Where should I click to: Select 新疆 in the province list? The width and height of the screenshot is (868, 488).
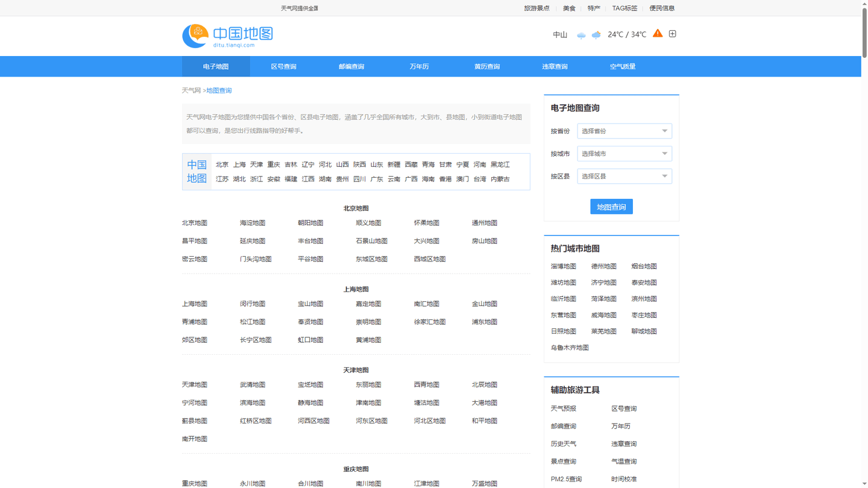pyautogui.click(x=394, y=164)
